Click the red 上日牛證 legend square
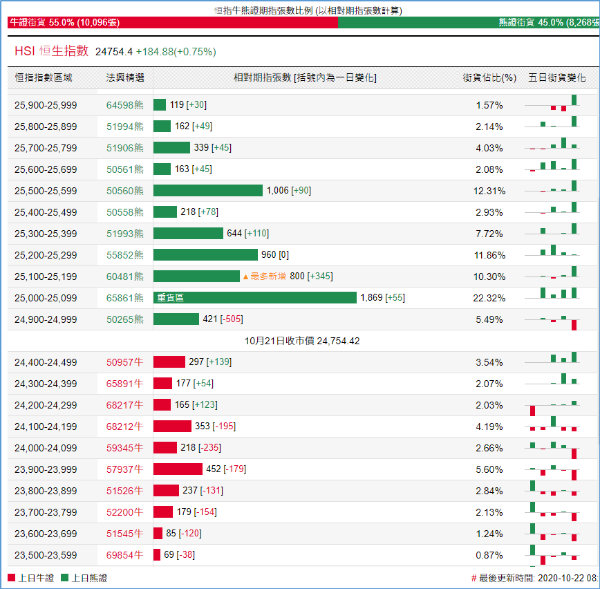600x589 pixels. 11,578
